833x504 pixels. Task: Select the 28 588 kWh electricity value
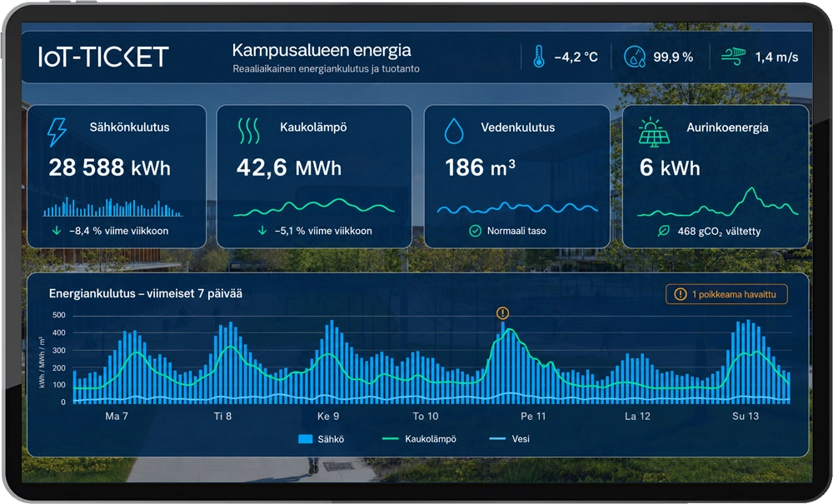click(x=109, y=167)
